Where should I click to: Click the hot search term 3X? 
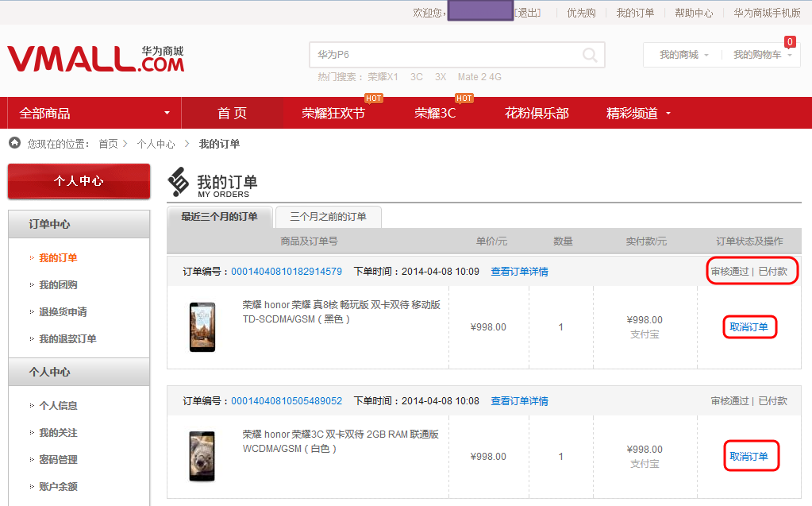point(441,77)
